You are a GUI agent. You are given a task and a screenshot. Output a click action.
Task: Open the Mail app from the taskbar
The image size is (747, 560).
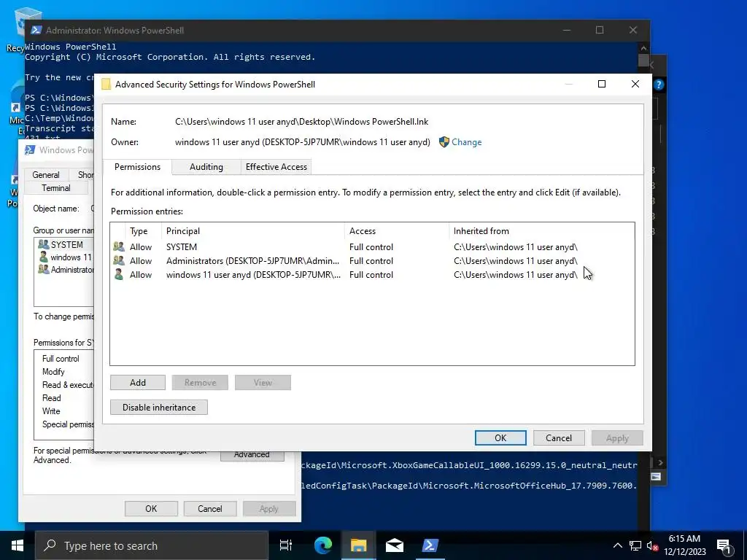tap(395, 545)
